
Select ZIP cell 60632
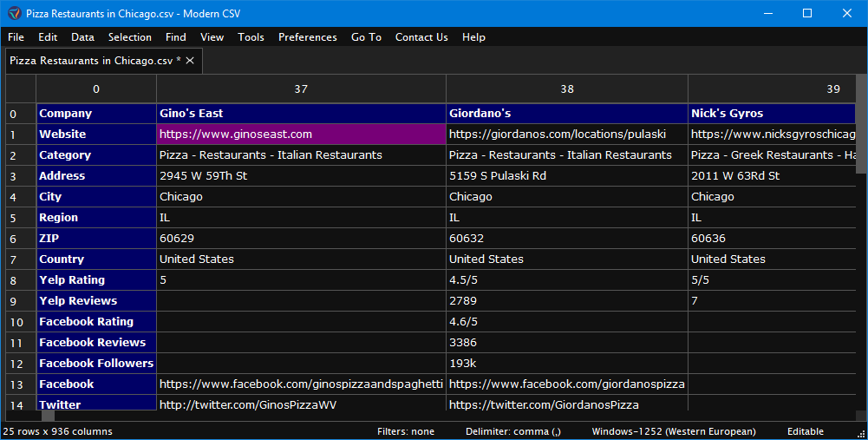pos(567,239)
